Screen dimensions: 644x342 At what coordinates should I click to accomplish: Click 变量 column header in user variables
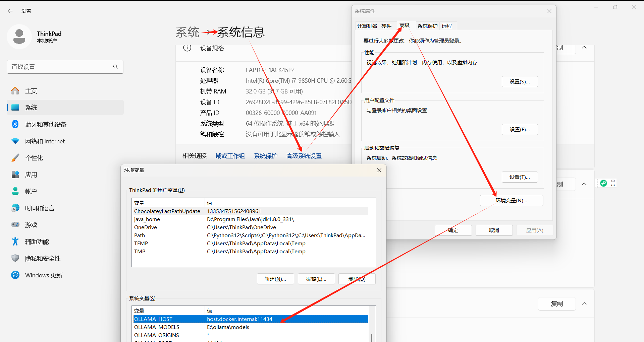click(169, 203)
